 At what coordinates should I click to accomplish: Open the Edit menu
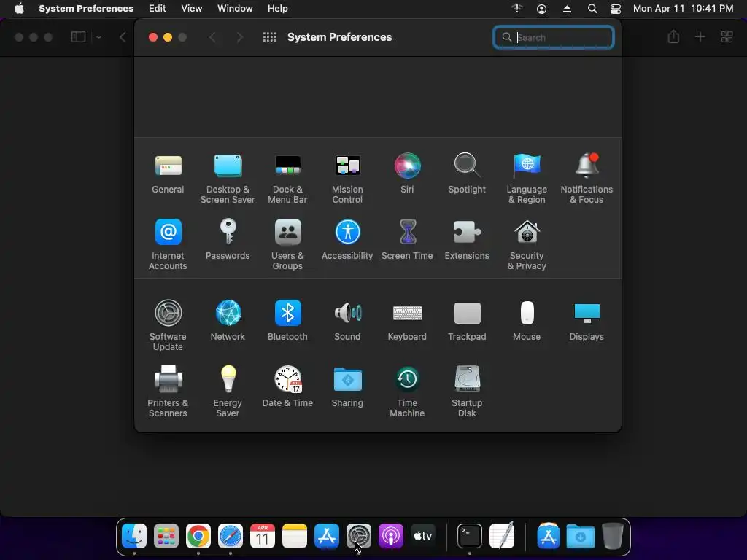(158, 9)
